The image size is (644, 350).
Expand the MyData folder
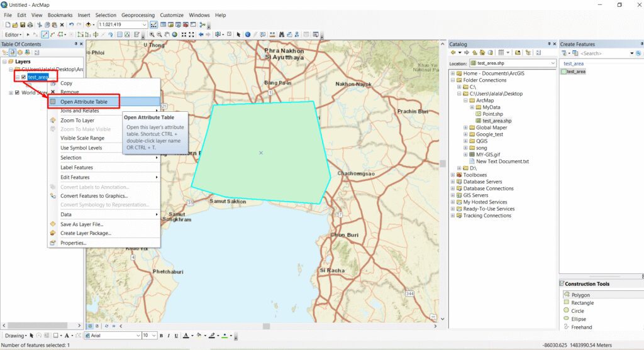point(472,107)
